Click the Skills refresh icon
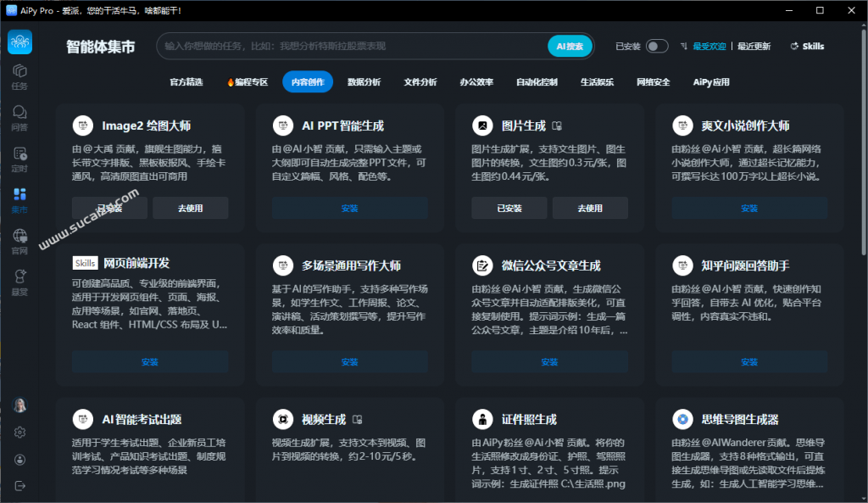 [x=794, y=46]
